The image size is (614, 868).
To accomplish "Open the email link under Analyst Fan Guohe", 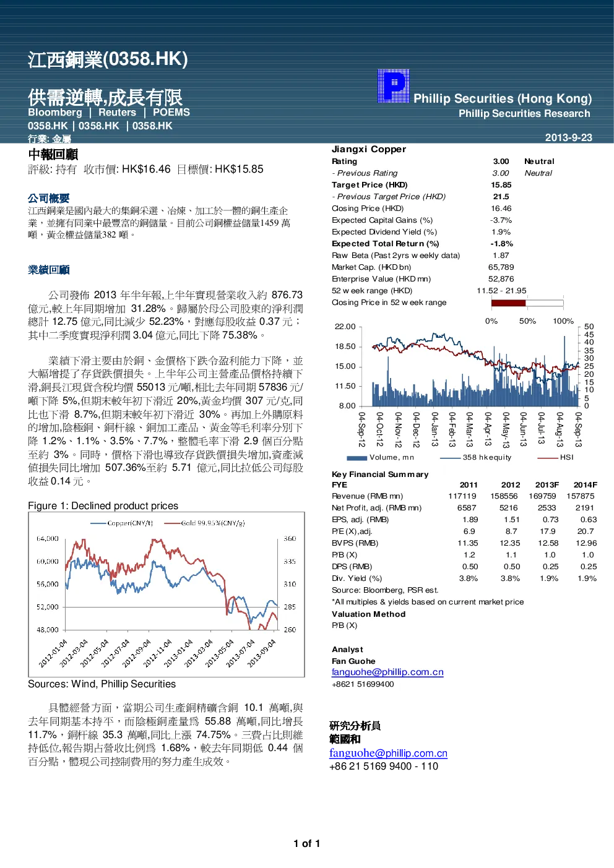I will click(x=387, y=672).
